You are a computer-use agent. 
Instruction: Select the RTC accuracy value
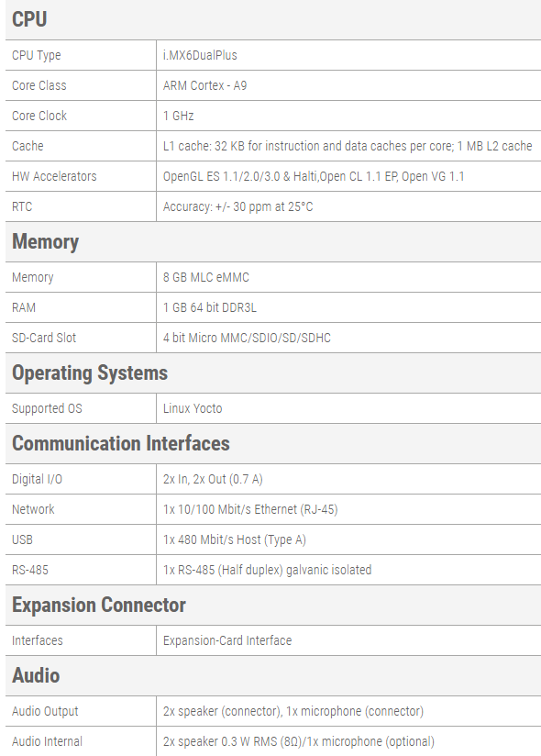[x=238, y=206]
